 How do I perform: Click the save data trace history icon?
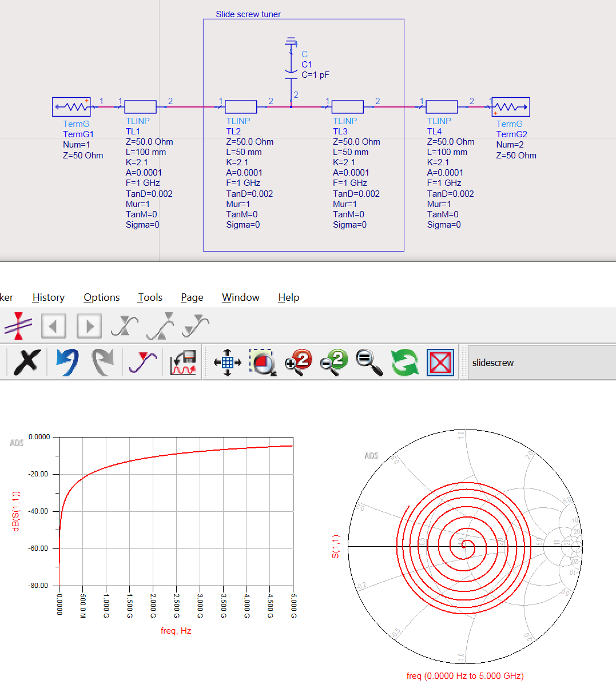point(184,363)
